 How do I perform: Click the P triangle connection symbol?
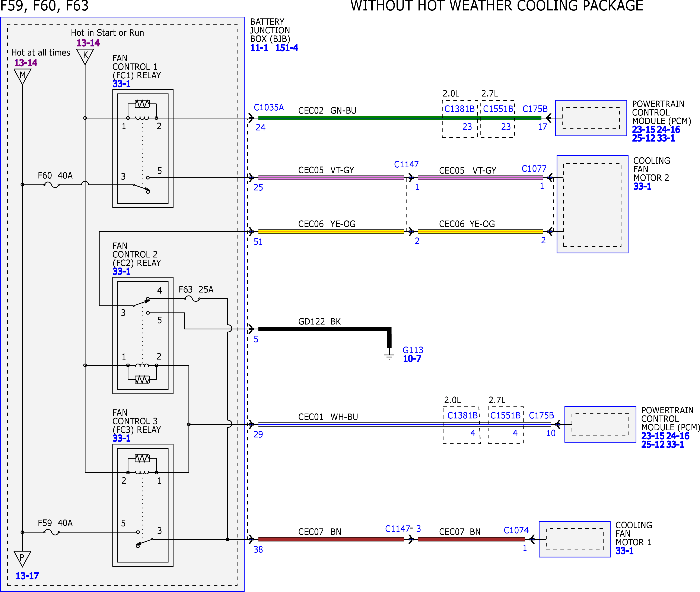pyautogui.click(x=22, y=559)
